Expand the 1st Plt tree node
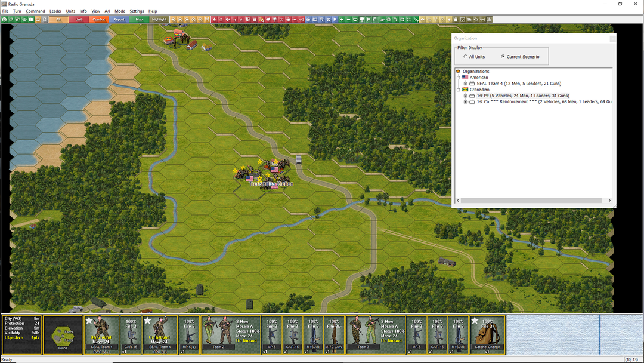 tap(465, 96)
